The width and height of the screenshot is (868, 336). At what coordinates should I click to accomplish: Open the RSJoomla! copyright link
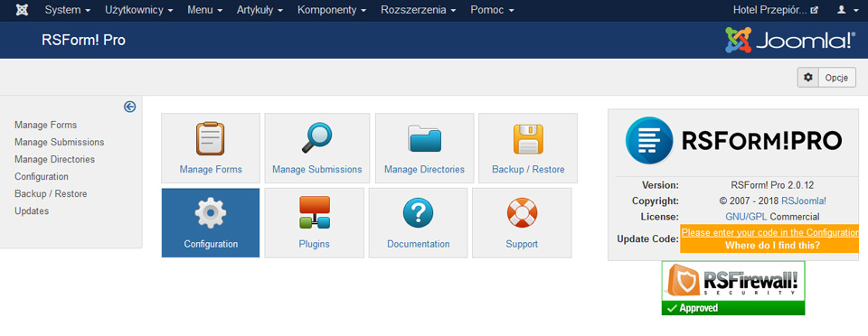804,201
